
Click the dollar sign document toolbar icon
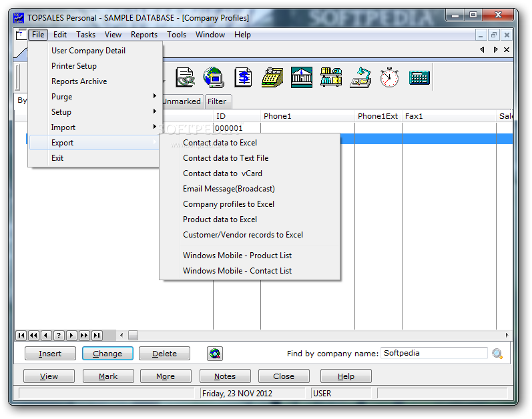tap(243, 77)
